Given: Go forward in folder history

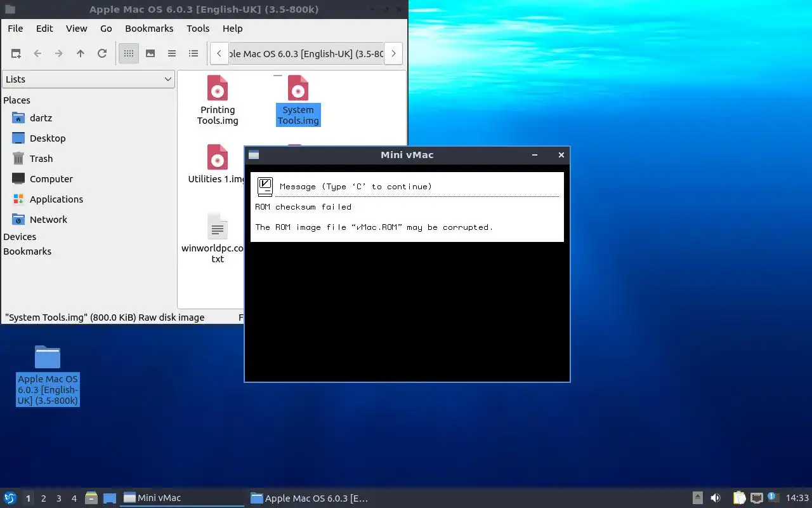Looking at the screenshot, I should pos(59,54).
